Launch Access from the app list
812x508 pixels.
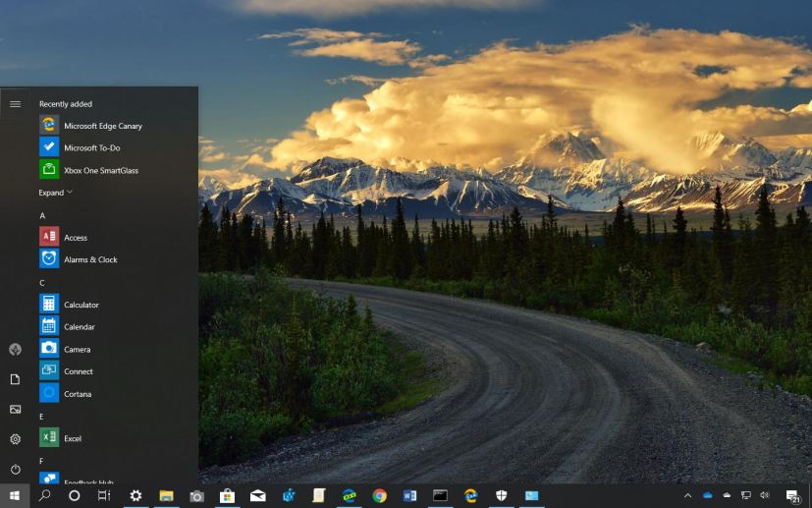tap(118, 238)
